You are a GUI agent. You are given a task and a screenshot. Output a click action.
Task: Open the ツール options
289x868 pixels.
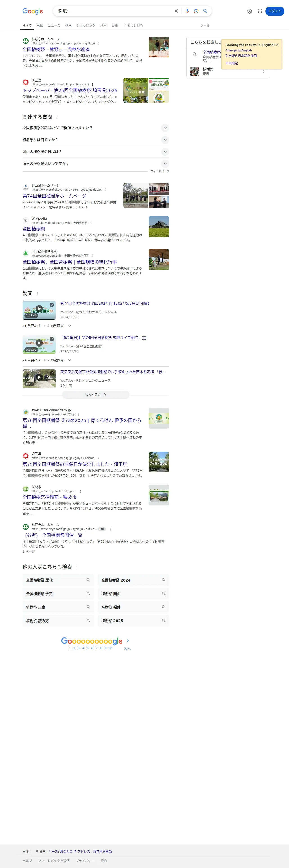coord(205,26)
